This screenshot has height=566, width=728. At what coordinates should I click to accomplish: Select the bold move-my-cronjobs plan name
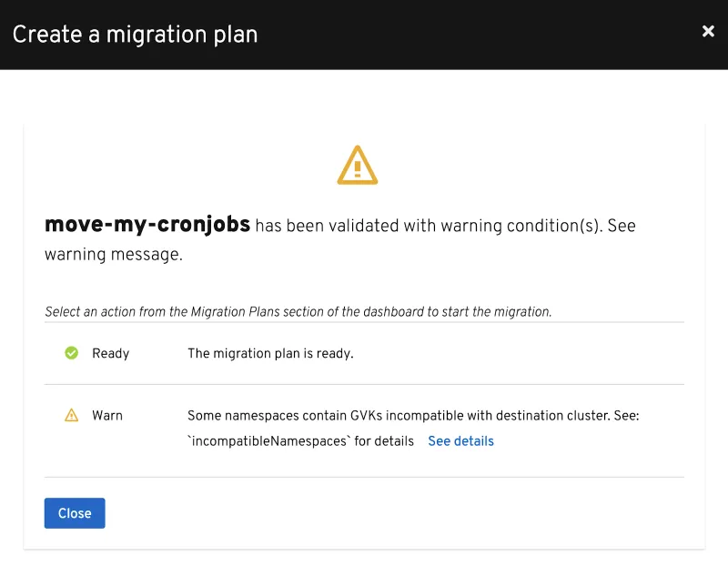click(x=147, y=225)
